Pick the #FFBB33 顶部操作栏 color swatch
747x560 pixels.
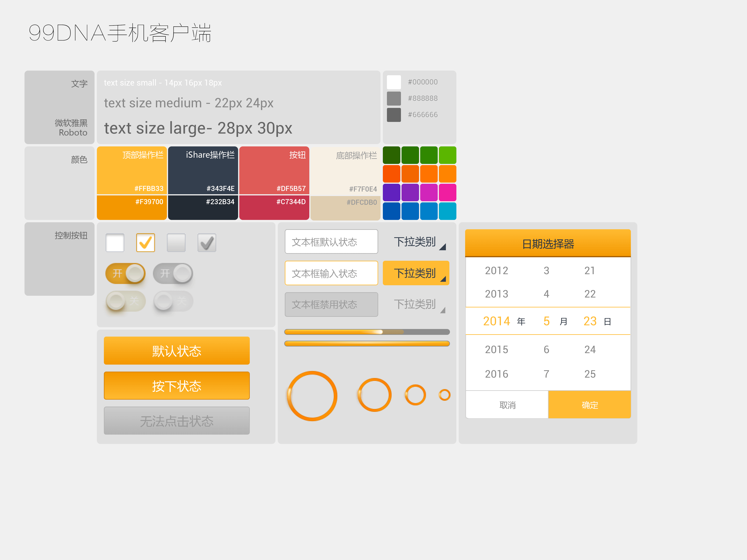pyautogui.click(x=132, y=170)
